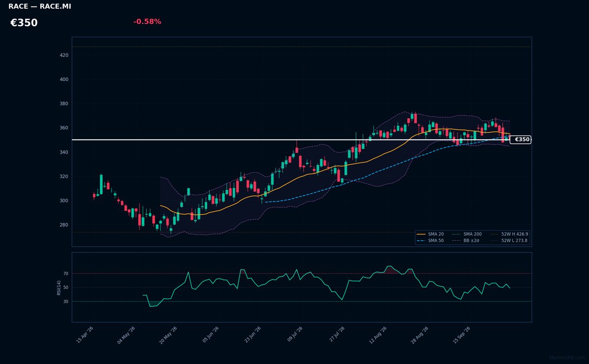Select the RSI 70 level label
The width and height of the screenshot is (589, 364).
tap(66, 274)
